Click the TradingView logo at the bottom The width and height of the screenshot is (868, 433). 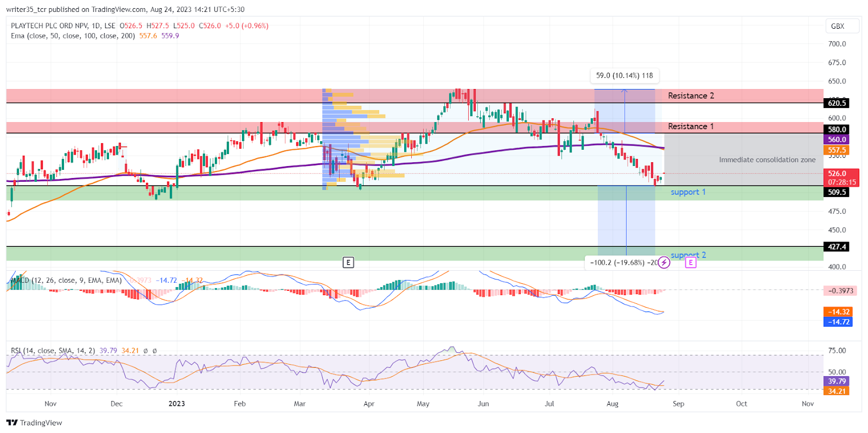point(34,423)
